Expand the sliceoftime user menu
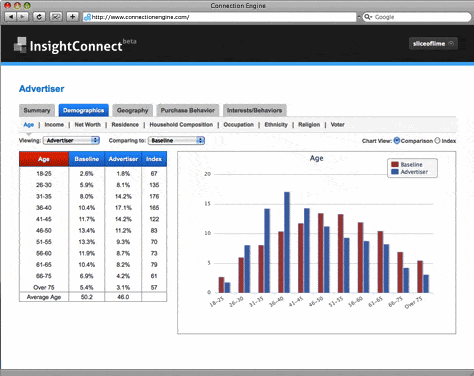This screenshot has height=376, width=474. click(x=433, y=44)
